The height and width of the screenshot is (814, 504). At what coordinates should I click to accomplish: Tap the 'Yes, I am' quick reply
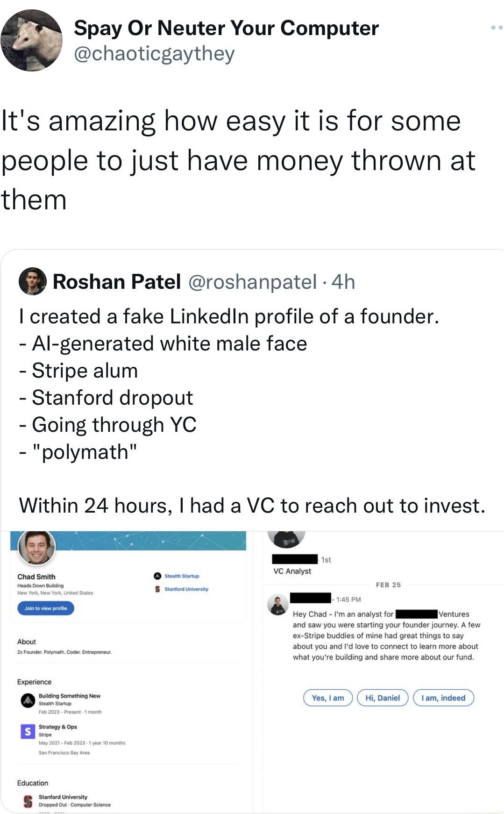click(329, 698)
